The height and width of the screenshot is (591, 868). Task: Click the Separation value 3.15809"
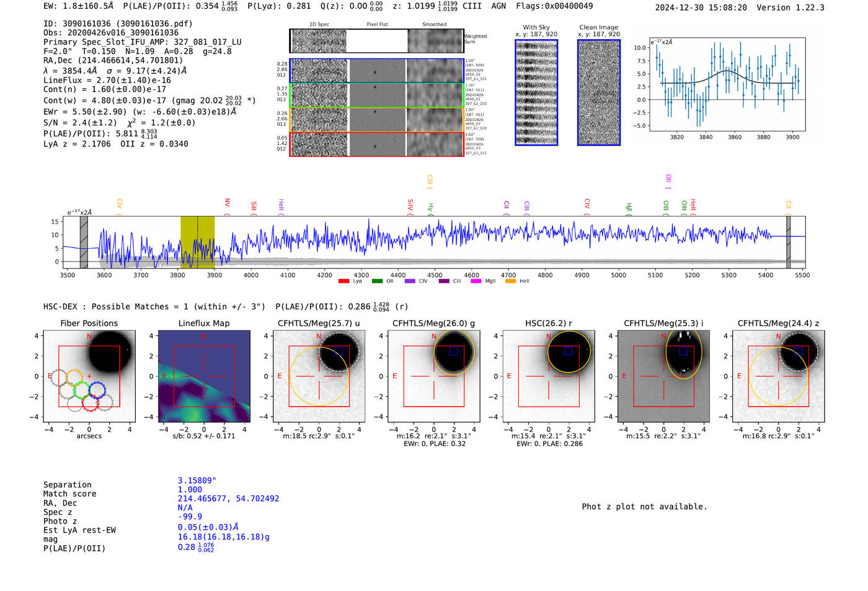coord(197,481)
